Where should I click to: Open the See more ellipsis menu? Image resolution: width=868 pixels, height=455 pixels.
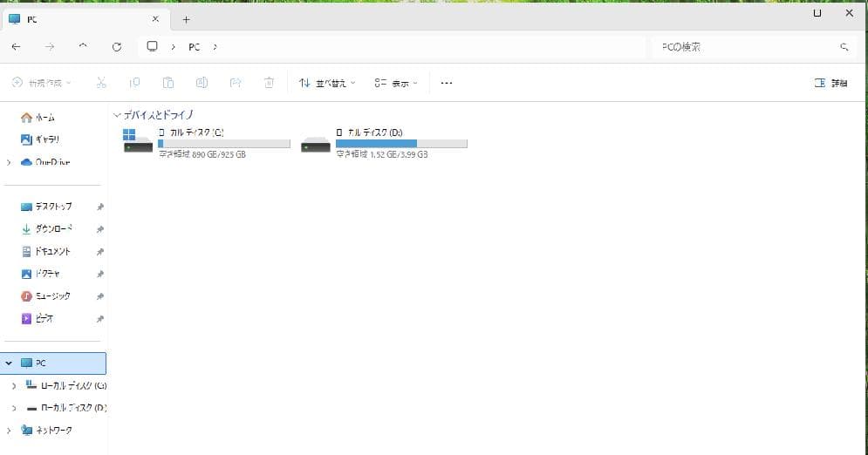click(447, 83)
